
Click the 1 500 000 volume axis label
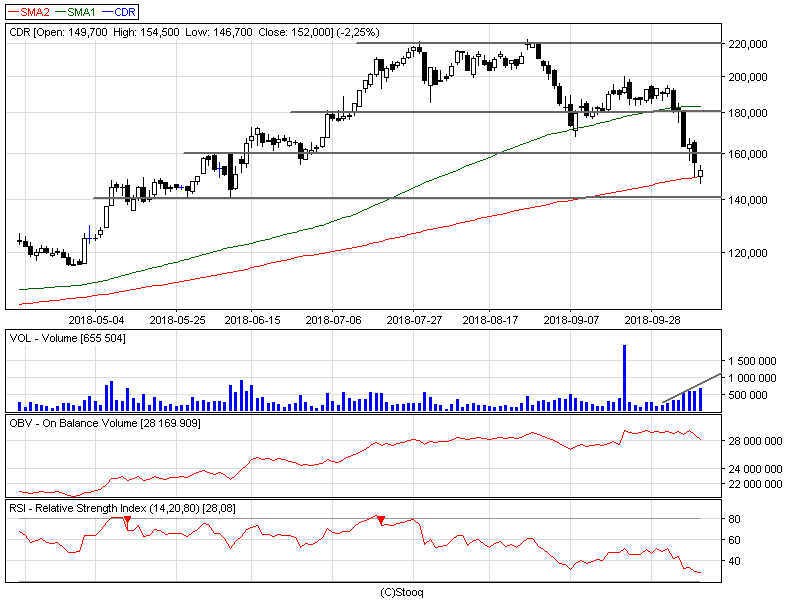click(752, 361)
